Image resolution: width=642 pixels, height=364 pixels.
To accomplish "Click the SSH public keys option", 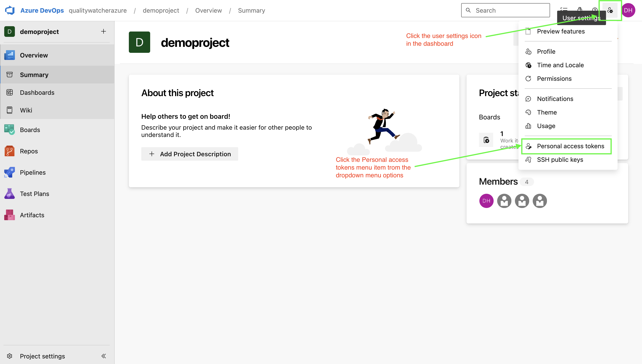I will (560, 160).
